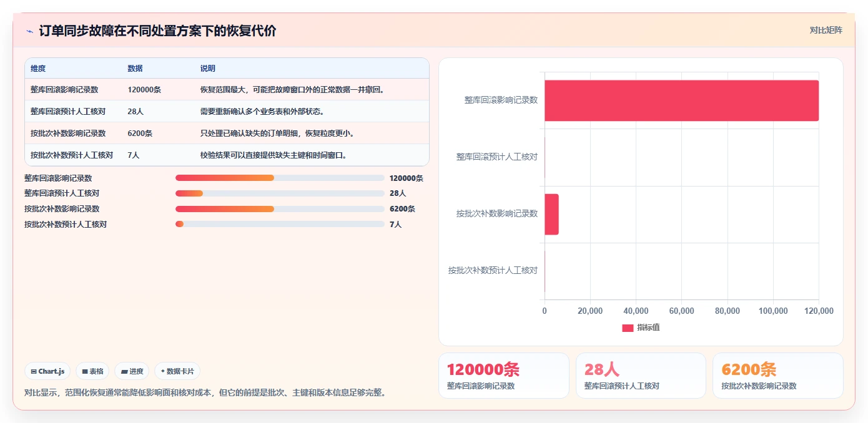868x423 pixels.
Task: Select the 数据卡片 chip
Action: (x=177, y=371)
